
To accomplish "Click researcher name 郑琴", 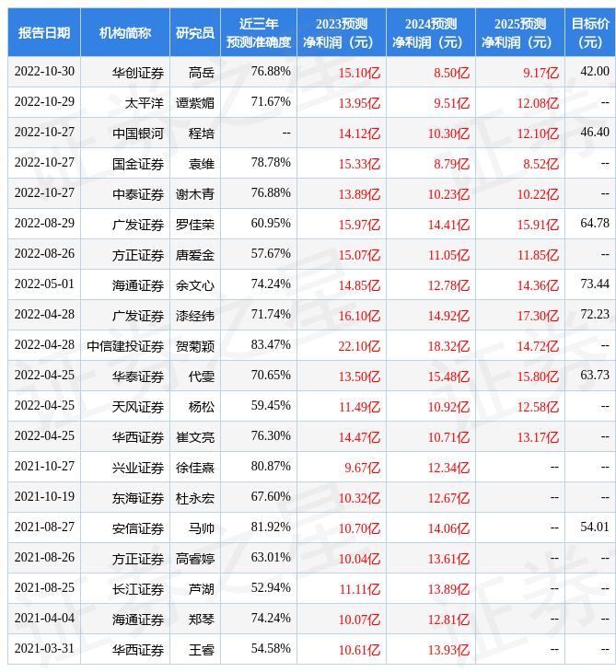I will [201, 620].
